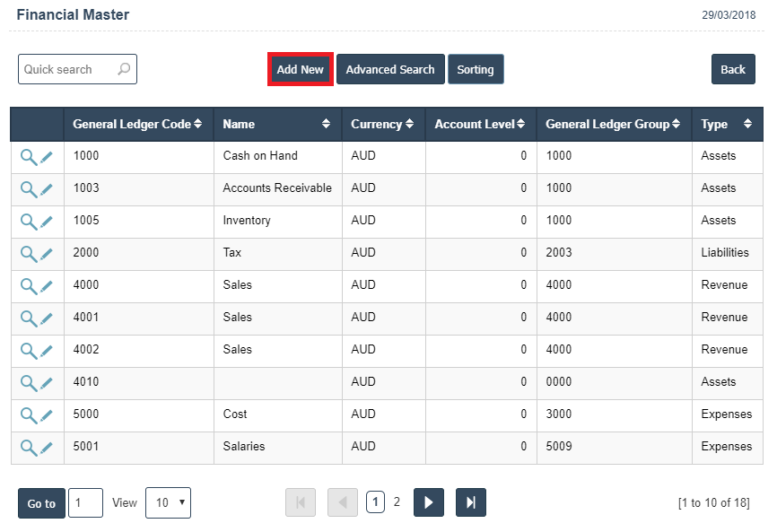The height and width of the screenshot is (532, 777).
Task: Open Advanced Search
Action: click(390, 69)
